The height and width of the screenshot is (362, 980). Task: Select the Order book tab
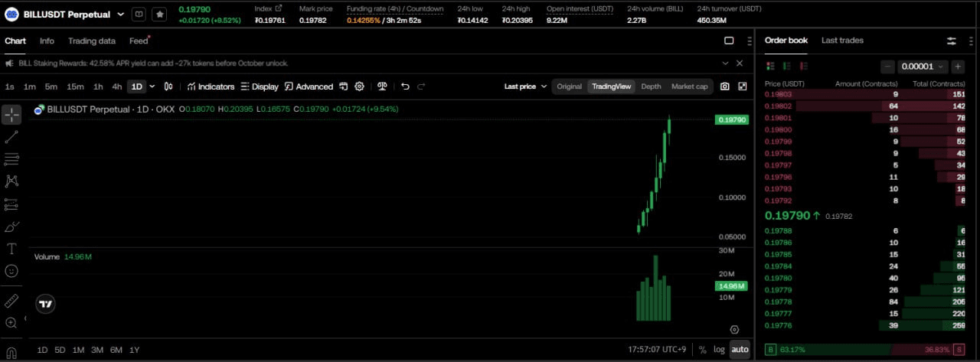pyautogui.click(x=786, y=41)
